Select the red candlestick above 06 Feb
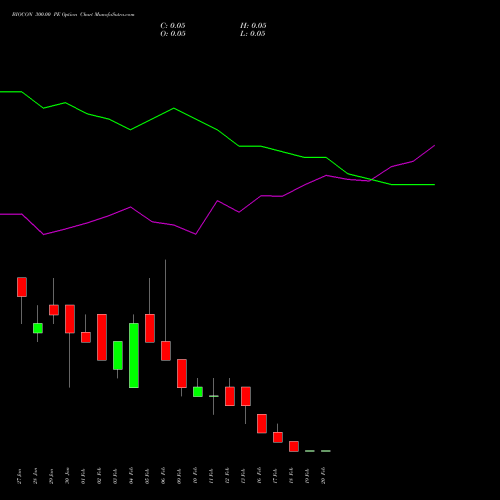The image size is (500, 500). [166, 351]
